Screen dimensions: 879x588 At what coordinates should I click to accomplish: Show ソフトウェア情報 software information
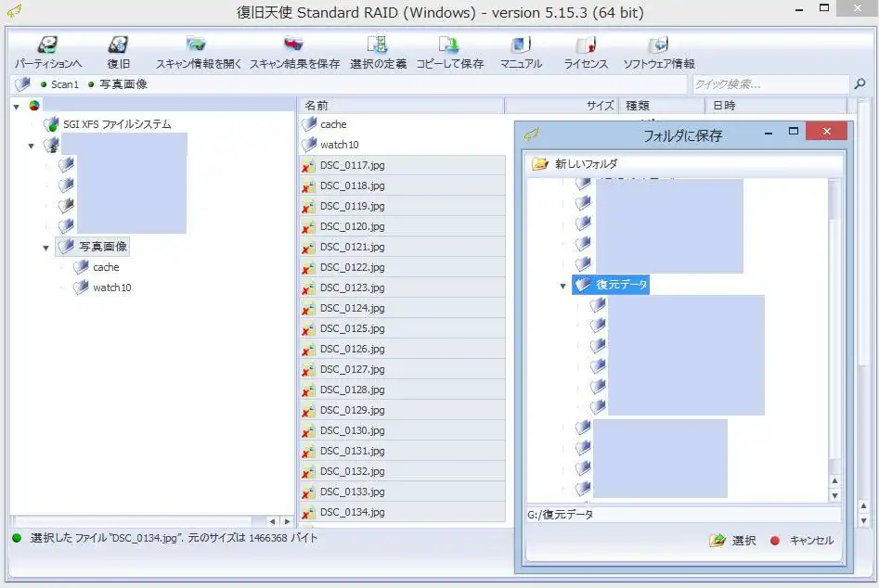point(658,46)
